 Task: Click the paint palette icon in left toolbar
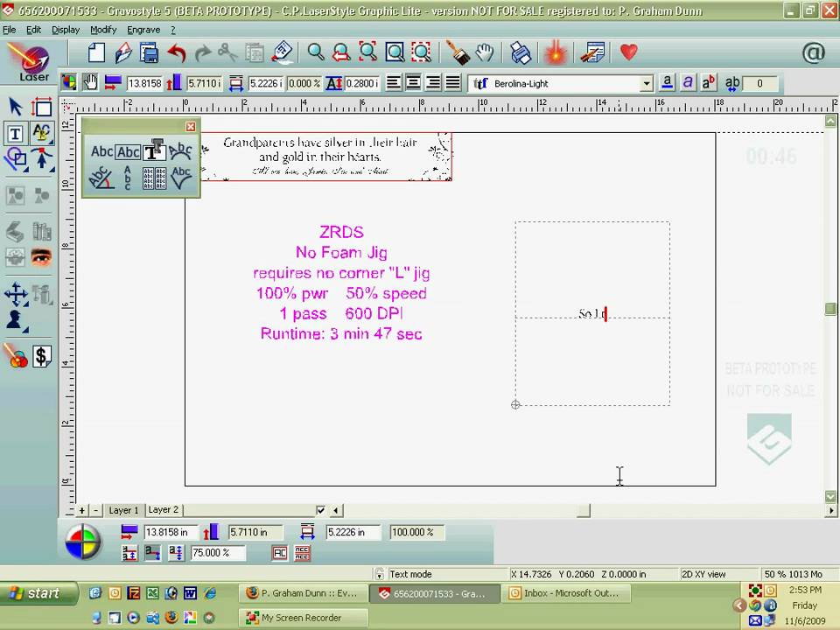click(x=16, y=356)
